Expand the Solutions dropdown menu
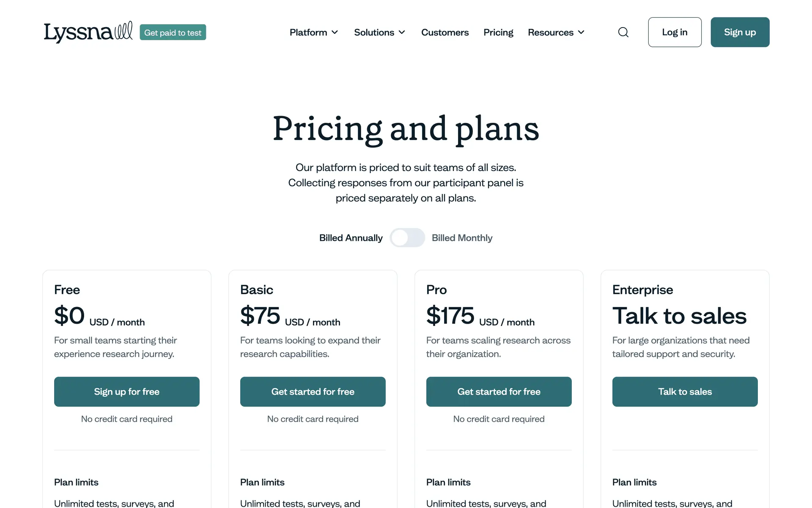The width and height of the screenshot is (812, 508). coord(379,32)
